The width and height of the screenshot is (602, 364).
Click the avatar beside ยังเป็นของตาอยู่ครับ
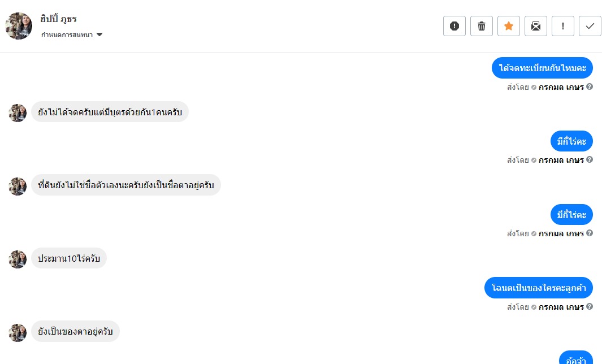[18, 332]
